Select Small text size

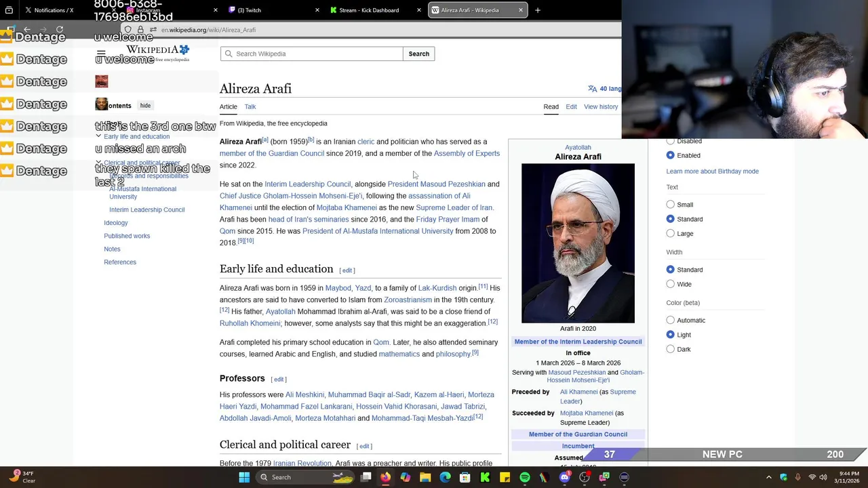[x=671, y=205]
